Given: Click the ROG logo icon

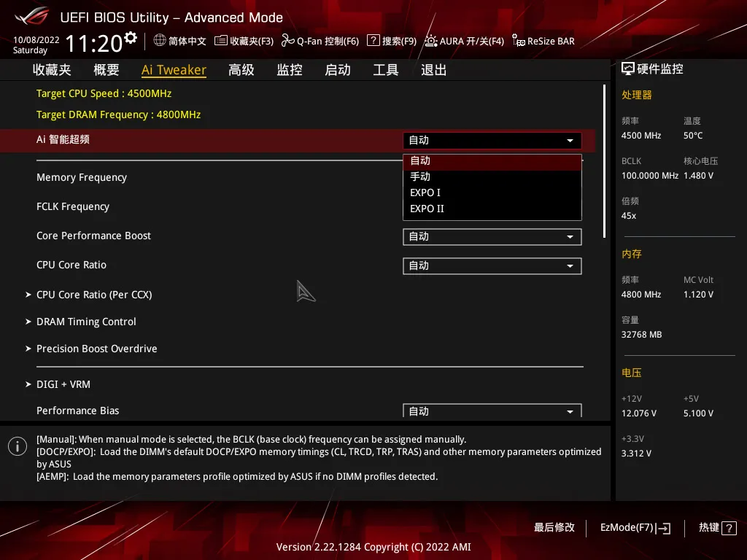Looking at the screenshot, I should [x=32, y=16].
